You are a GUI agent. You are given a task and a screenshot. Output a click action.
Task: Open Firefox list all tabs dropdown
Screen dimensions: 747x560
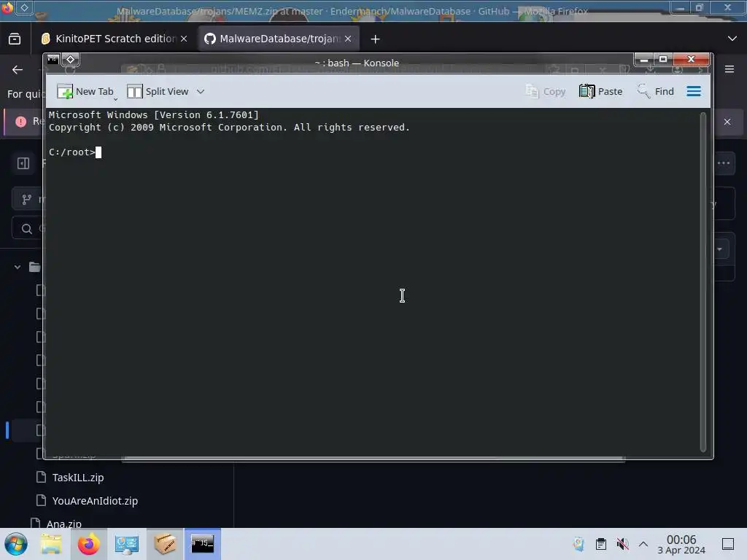click(732, 39)
